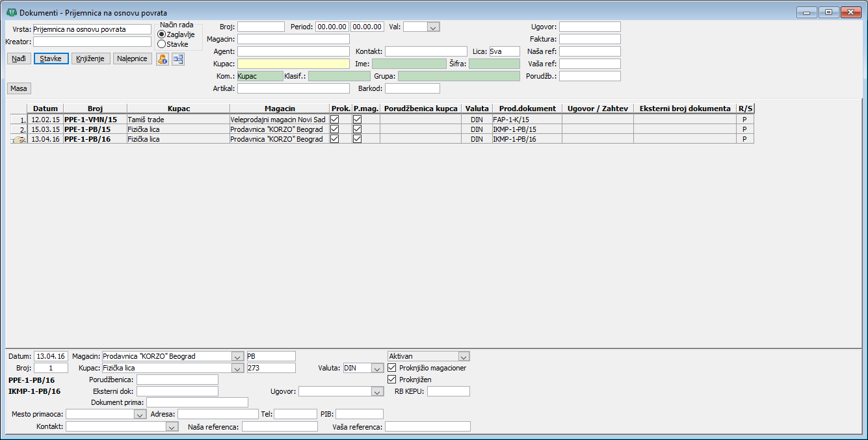
Task: Click the RB KEPU input field
Action: coord(448,391)
